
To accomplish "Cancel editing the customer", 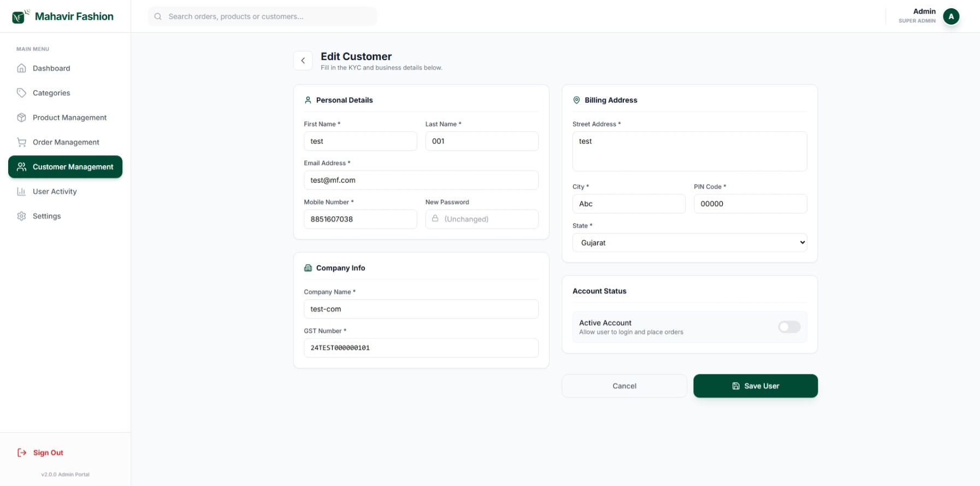I will 624,386.
